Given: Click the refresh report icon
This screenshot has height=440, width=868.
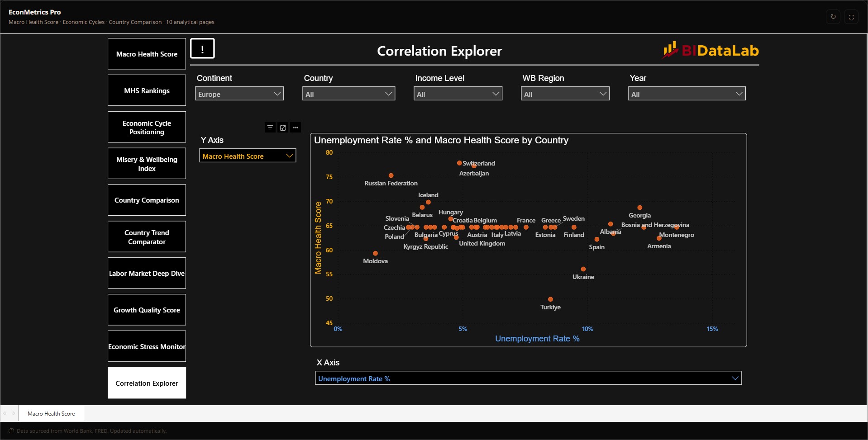Looking at the screenshot, I should 833,17.
